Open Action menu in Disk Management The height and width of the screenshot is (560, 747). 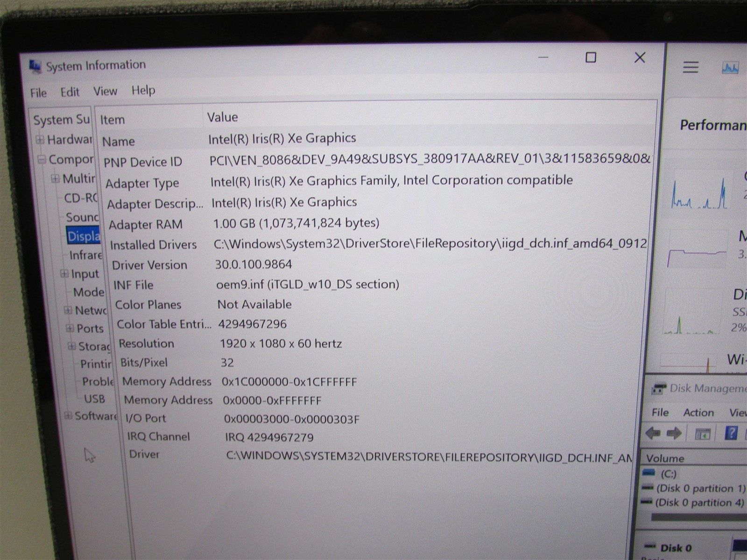point(698,413)
